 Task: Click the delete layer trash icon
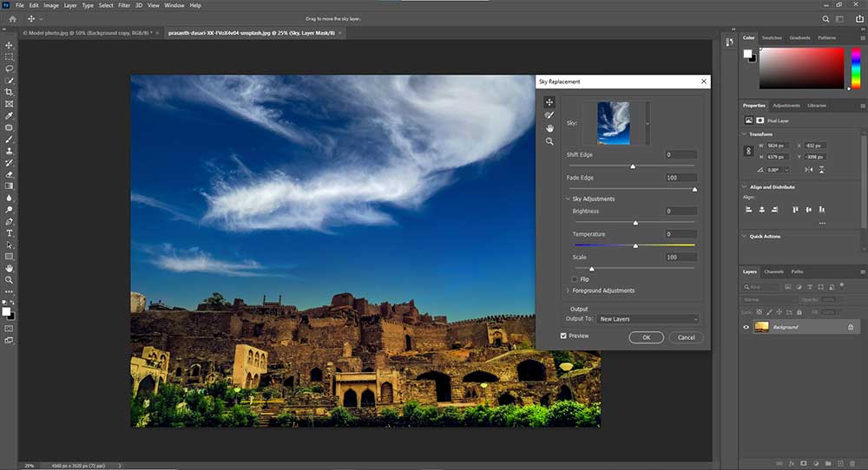pyautogui.click(x=852, y=463)
